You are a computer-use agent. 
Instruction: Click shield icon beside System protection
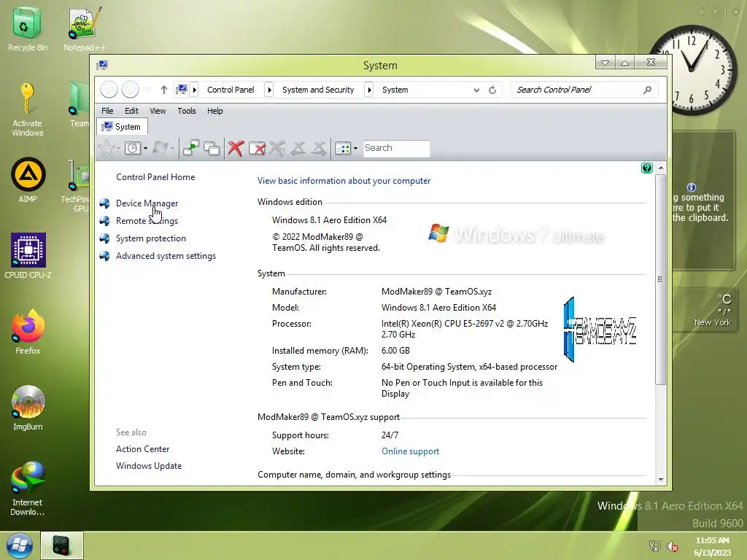point(104,238)
